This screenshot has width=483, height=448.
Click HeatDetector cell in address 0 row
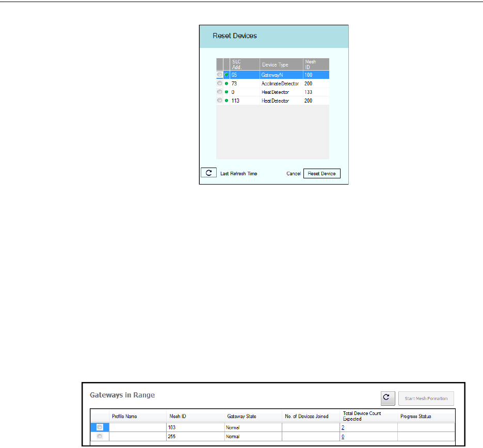pos(281,92)
